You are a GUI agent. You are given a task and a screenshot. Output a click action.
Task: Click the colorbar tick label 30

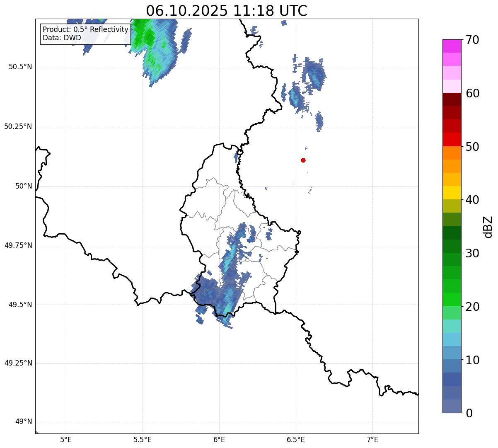472,253
